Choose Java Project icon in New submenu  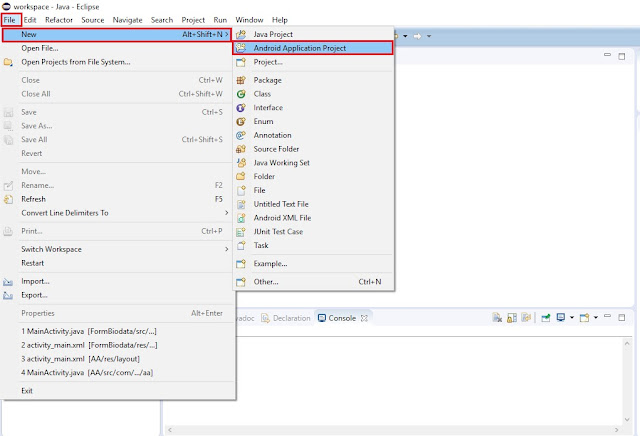(x=241, y=34)
